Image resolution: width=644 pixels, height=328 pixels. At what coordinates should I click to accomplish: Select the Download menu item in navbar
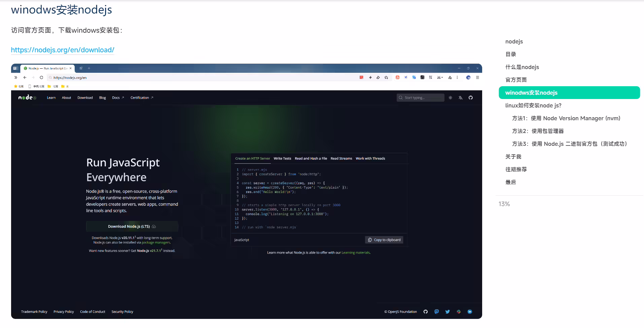click(85, 98)
